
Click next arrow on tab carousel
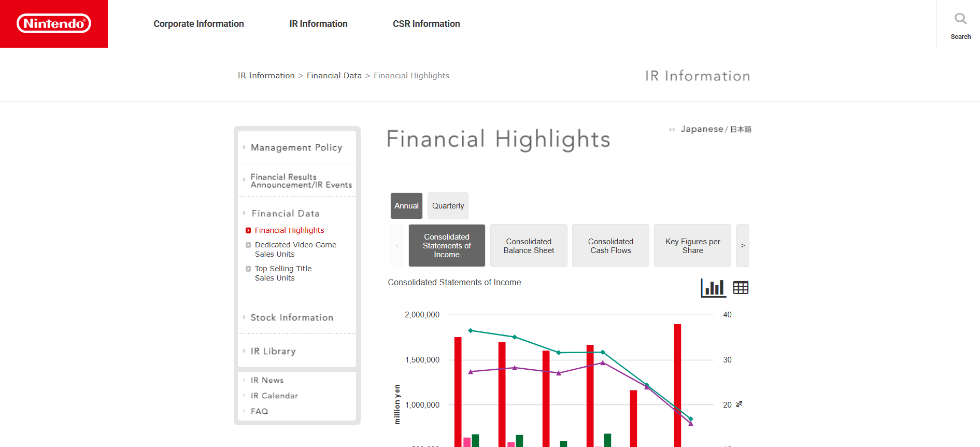[x=743, y=246]
